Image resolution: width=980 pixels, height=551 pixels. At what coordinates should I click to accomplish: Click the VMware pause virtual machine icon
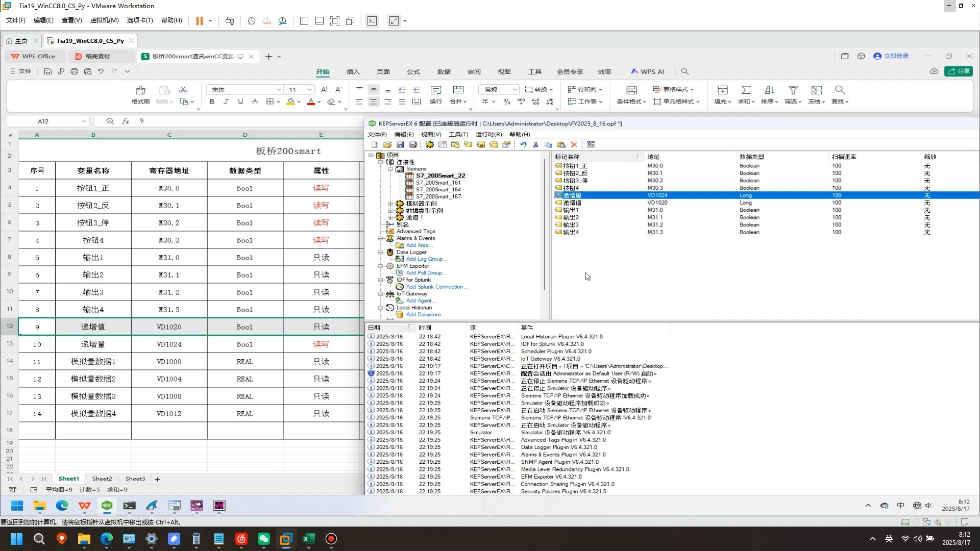click(200, 21)
